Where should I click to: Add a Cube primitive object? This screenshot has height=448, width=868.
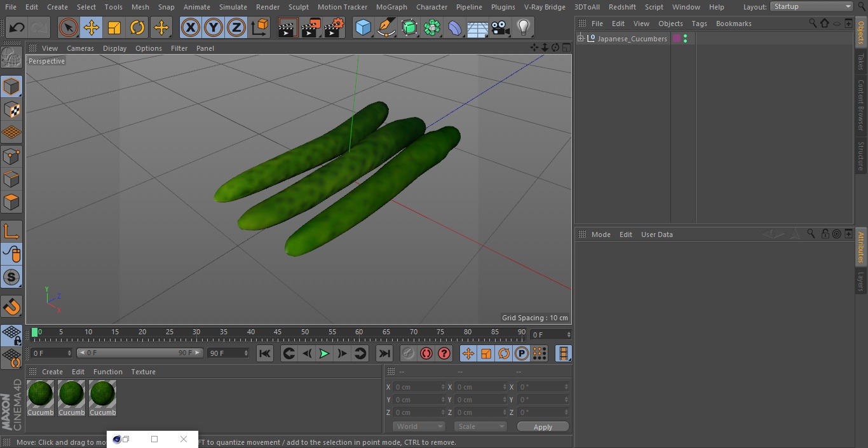363,27
